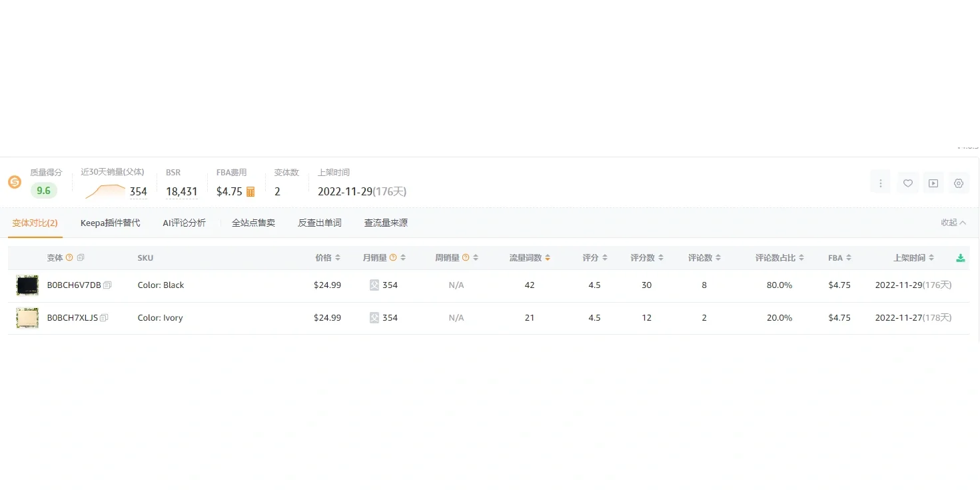This screenshot has height=490, width=980.
Task: Click the 流量词数 value 21
Action: [x=530, y=318]
